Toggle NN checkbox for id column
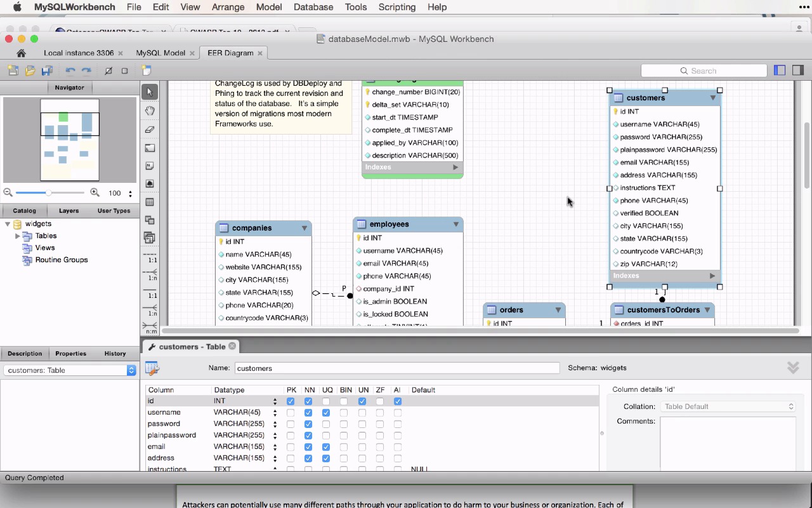This screenshot has height=508, width=812. 308,401
